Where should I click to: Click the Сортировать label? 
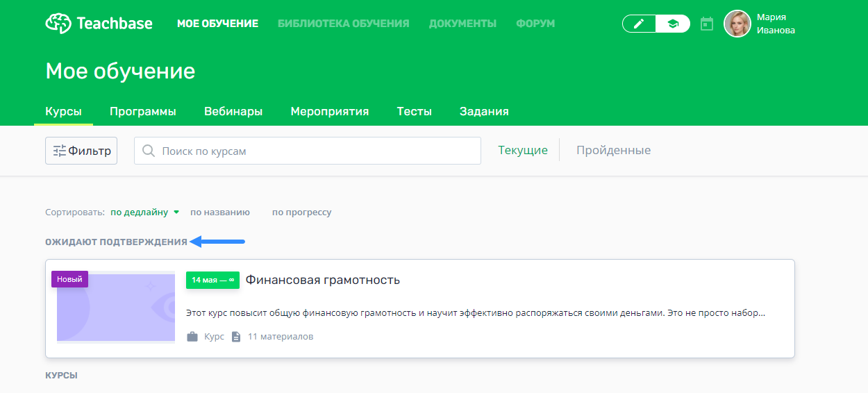coord(75,212)
